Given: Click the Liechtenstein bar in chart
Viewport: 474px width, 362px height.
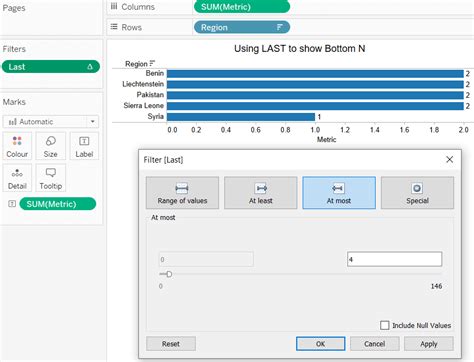Looking at the screenshot, I should coord(315,84).
